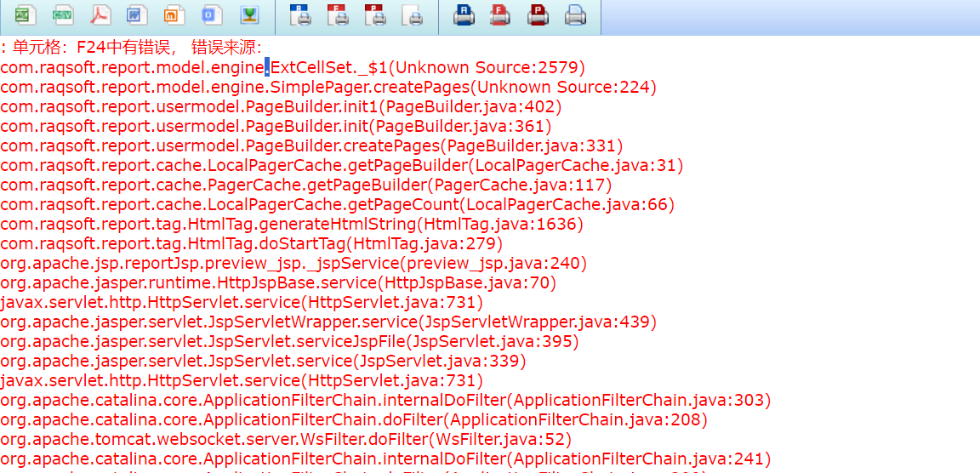The width and height of the screenshot is (980, 473).
Task: Click the F24 cell error message line
Action: [132, 47]
